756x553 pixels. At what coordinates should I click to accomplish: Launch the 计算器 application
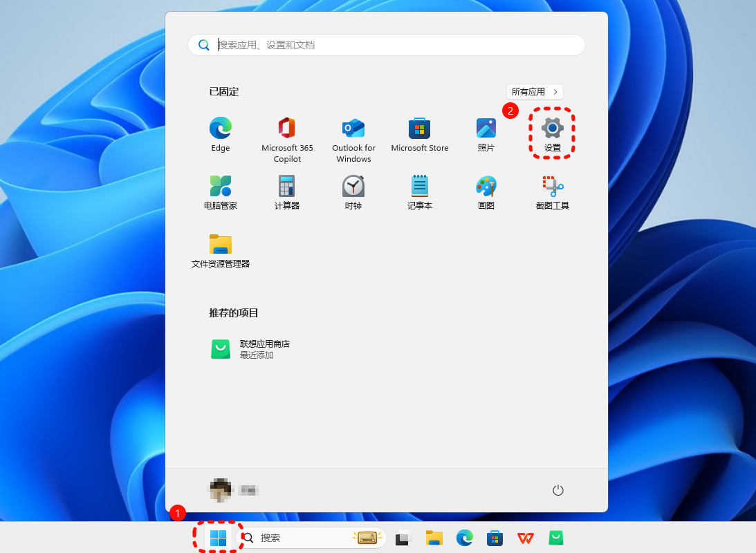(286, 192)
